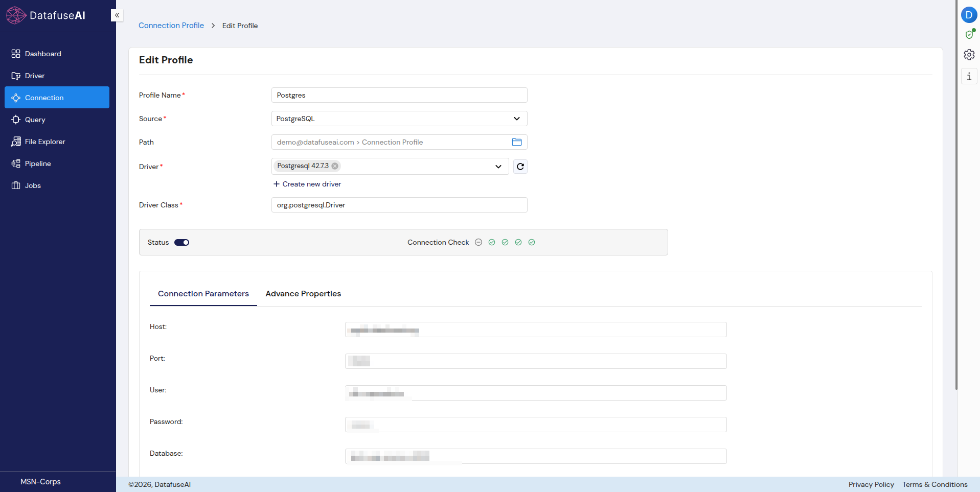
Task: Click the Jobs icon in sidebar
Action: tap(16, 185)
